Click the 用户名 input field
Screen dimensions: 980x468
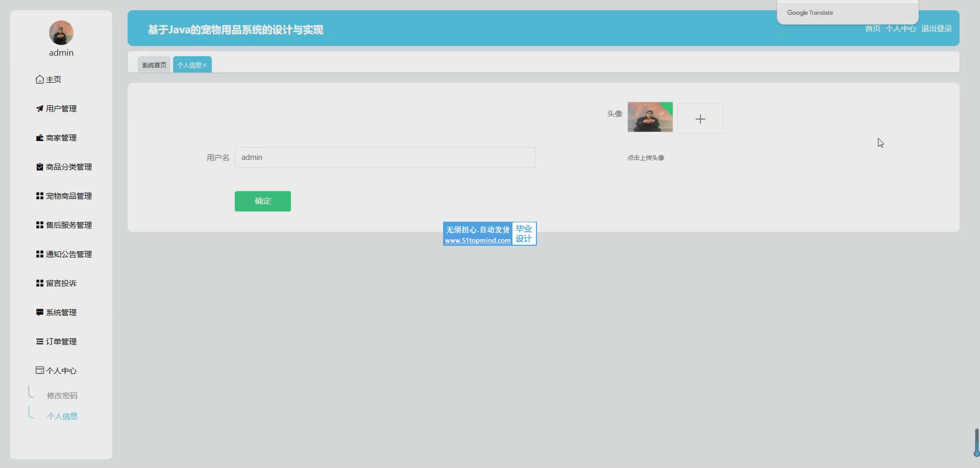385,157
